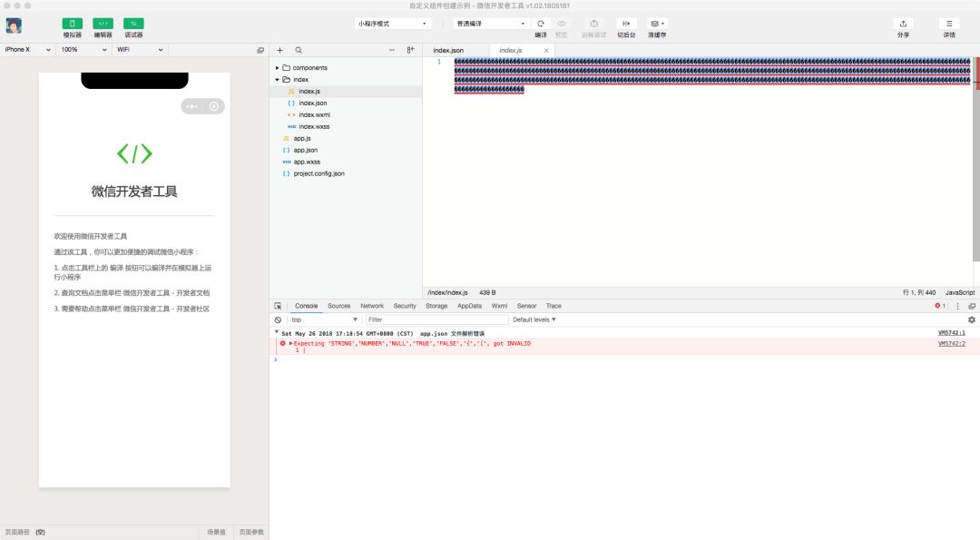Image resolution: width=980 pixels, height=540 pixels.
Task: Open the VM5742:2 source link
Action: (x=951, y=344)
